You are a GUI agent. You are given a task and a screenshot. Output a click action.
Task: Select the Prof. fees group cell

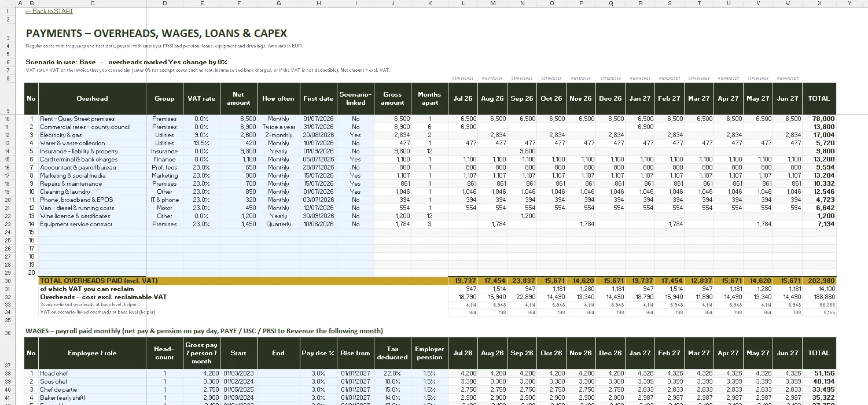[164, 167]
